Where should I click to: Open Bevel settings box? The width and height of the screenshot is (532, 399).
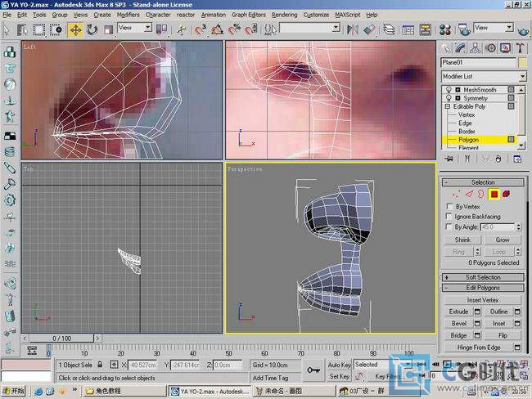tap(477, 324)
